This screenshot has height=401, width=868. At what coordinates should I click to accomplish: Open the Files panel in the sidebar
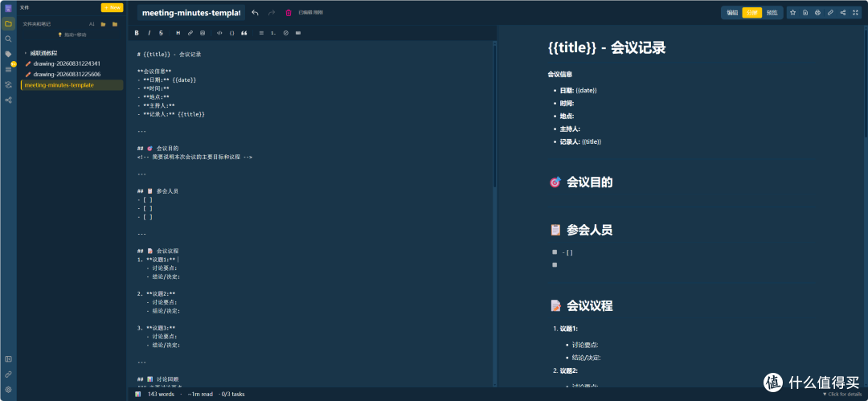point(8,23)
